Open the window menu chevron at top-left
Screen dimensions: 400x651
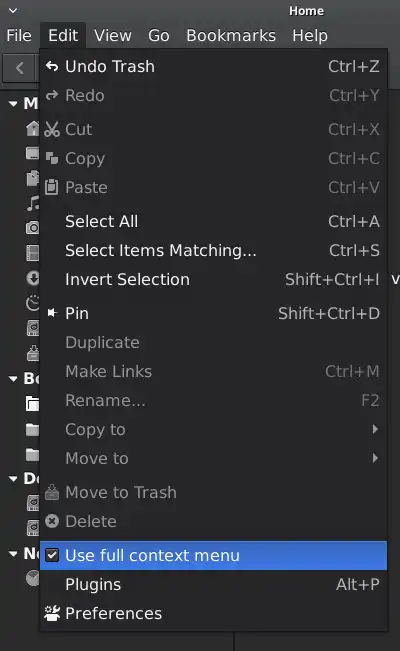pos(13,10)
